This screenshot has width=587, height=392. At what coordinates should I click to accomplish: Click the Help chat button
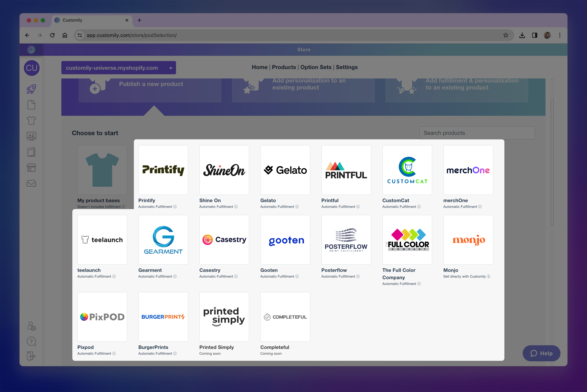[x=541, y=353]
